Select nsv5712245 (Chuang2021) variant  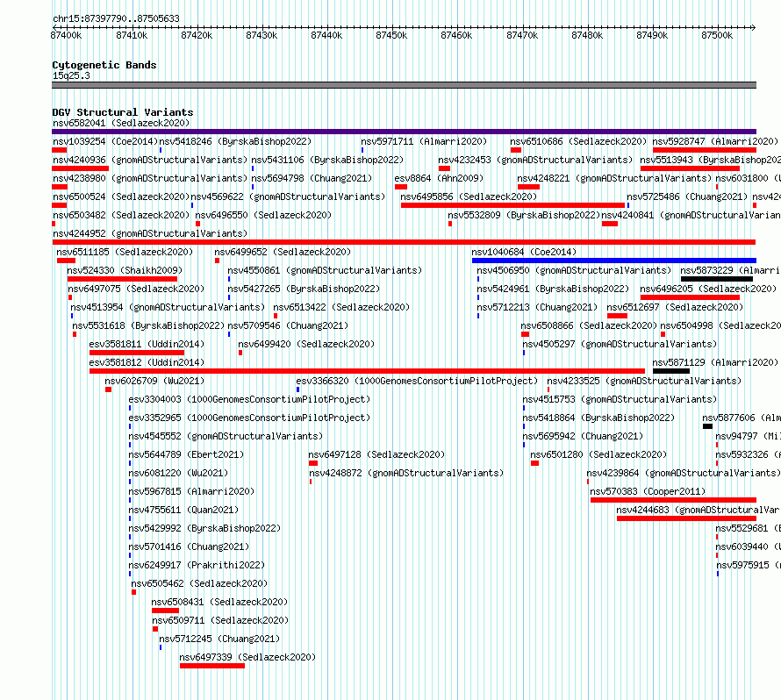tap(219, 639)
